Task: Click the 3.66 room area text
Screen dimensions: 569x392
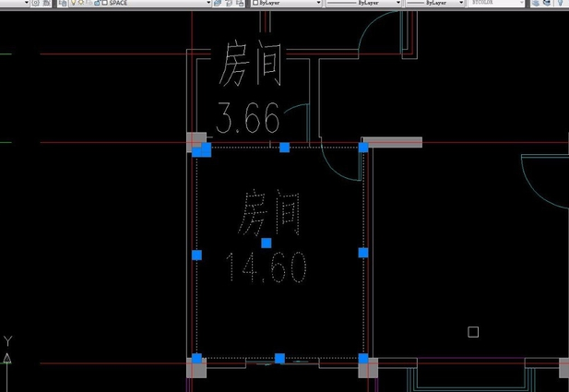Action: [x=248, y=118]
